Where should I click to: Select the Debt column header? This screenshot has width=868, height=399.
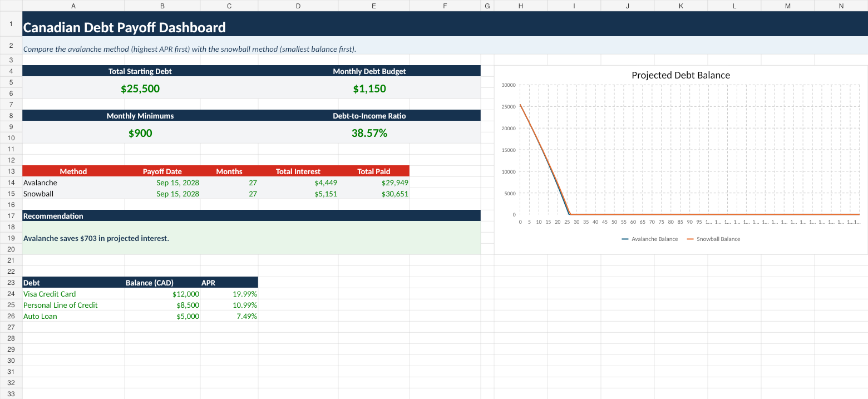point(73,283)
